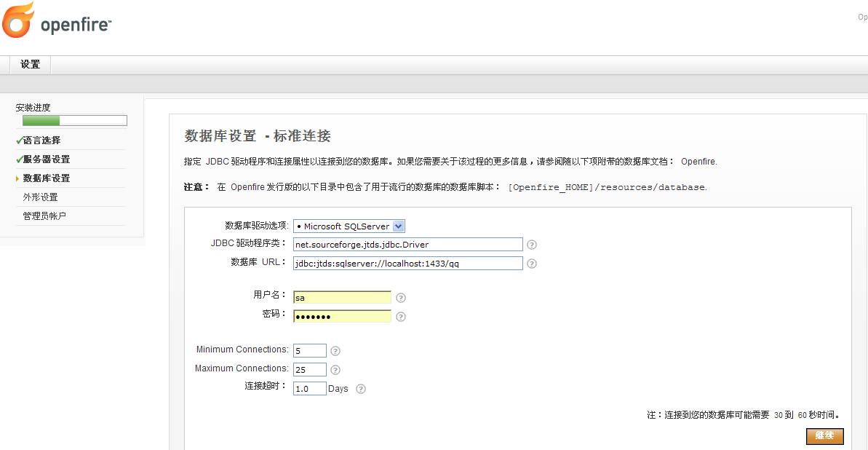The image size is (868, 450).
Task: Open the database driver preset dropdown
Action: 349,226
